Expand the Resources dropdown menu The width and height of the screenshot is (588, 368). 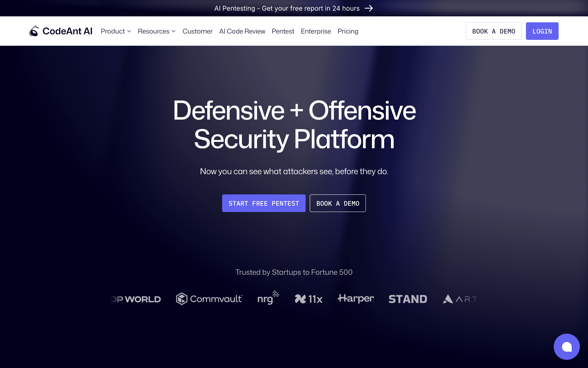(157, 31)
